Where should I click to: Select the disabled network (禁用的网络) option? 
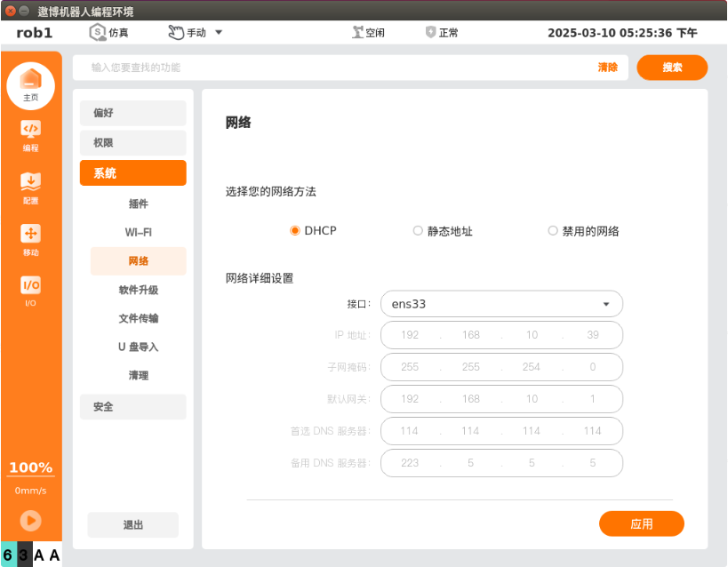[x=553, y=231]
